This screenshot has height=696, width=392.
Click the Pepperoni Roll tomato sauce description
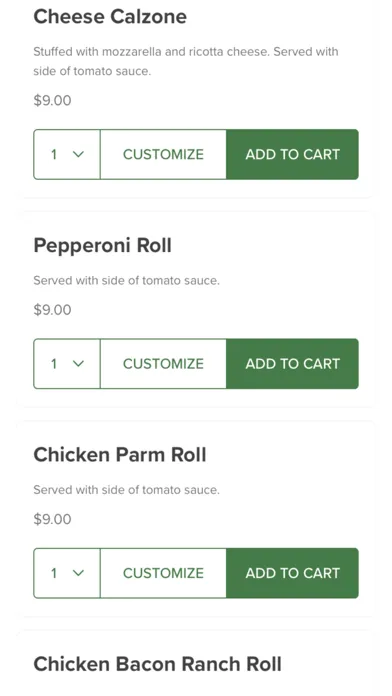pos(127,281)
